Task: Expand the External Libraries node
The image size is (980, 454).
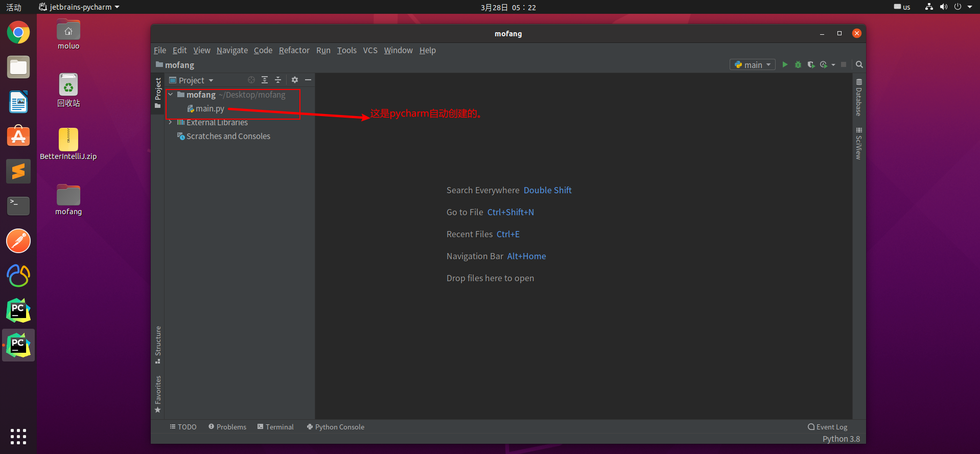Action: [x=171, y=122]
